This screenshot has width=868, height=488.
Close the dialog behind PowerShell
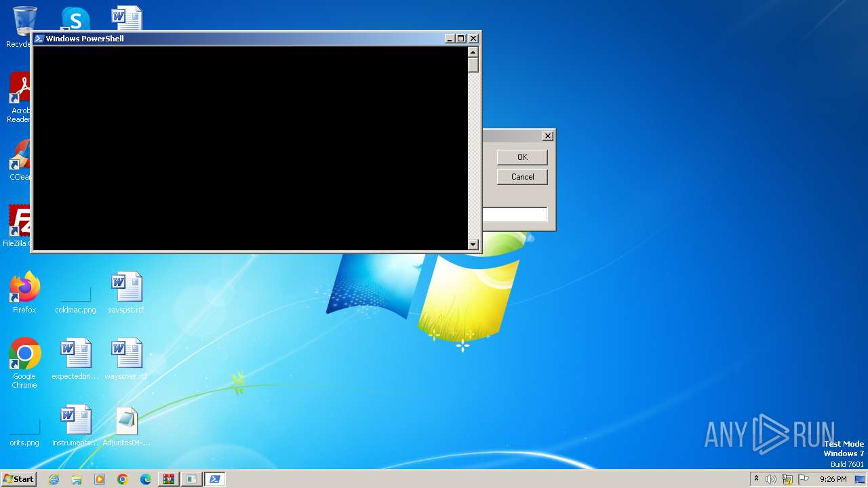548,136
